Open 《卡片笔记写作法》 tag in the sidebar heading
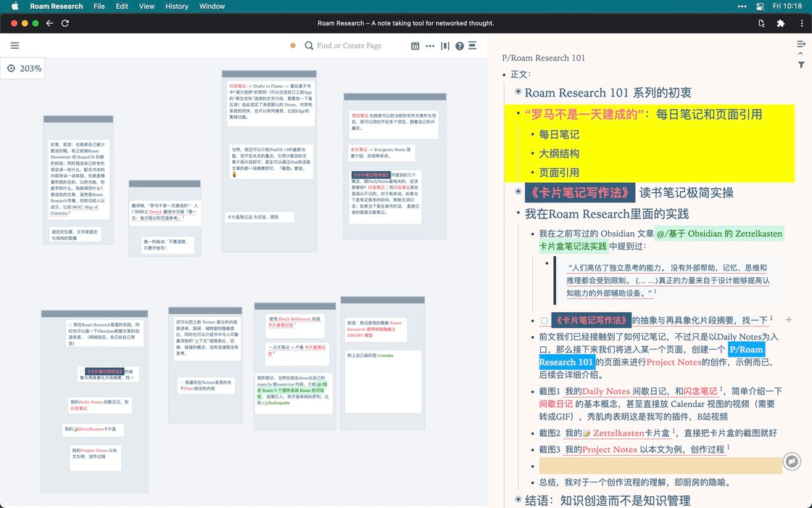The image size is (812, 508). (x=579, y=193)
